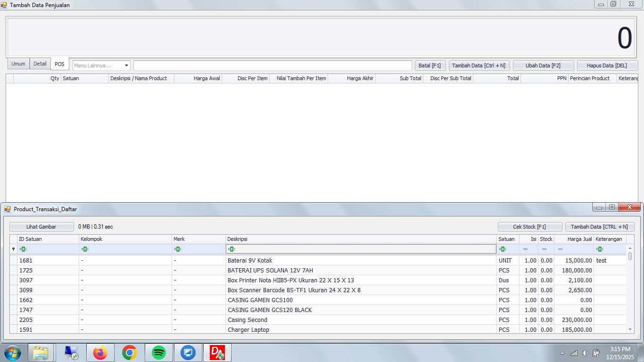
Task: Click the ABC filter icon in Keterangan column
Action: [599, 249]
